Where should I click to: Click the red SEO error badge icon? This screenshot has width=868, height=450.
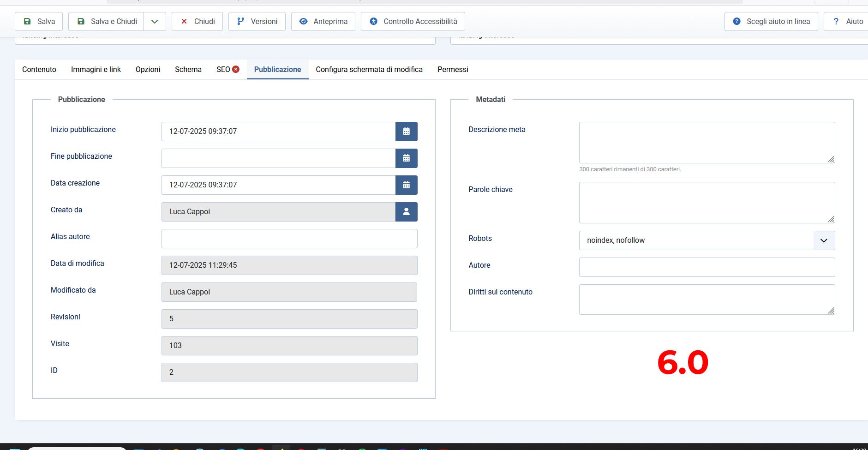pyautogui.click(x=236, y=69)
